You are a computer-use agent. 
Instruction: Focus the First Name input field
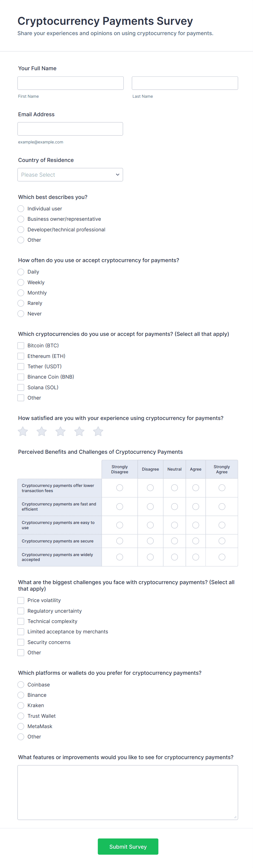click(x=70, y=83)
